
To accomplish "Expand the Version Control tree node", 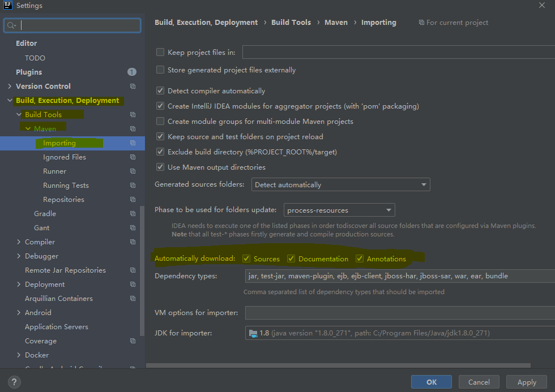I will [x=10, y=86].
